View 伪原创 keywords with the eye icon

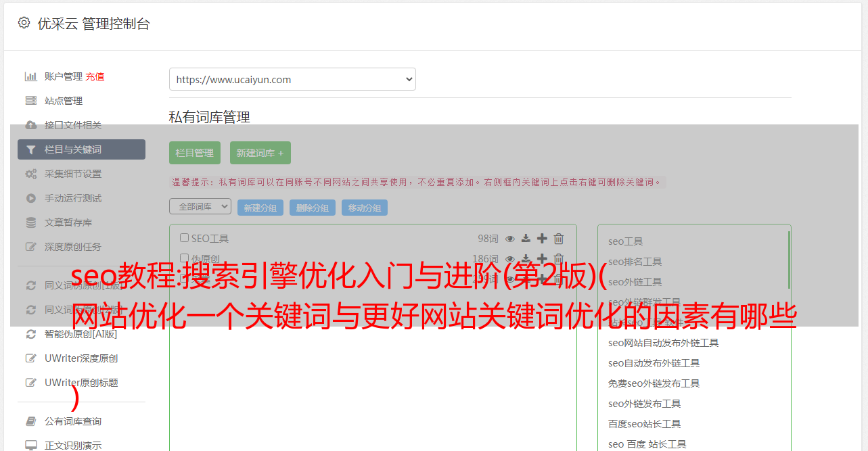[x=510, y=259]
